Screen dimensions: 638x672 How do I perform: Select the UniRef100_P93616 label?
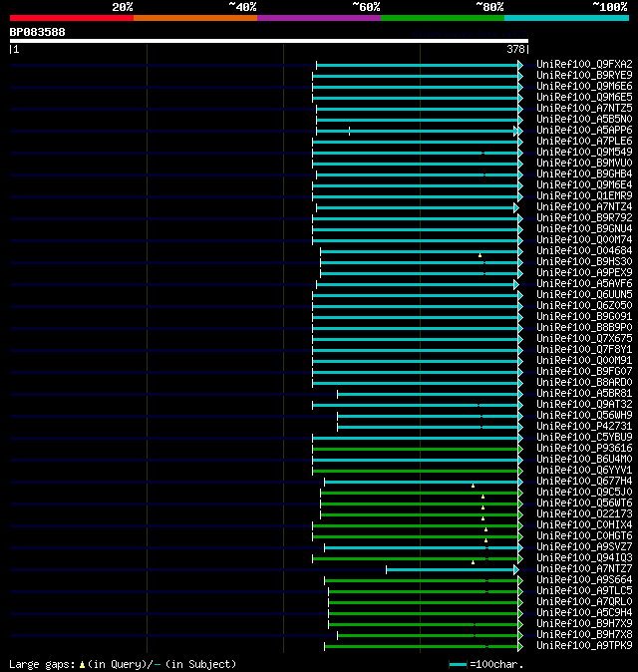(x=584, y=449)
